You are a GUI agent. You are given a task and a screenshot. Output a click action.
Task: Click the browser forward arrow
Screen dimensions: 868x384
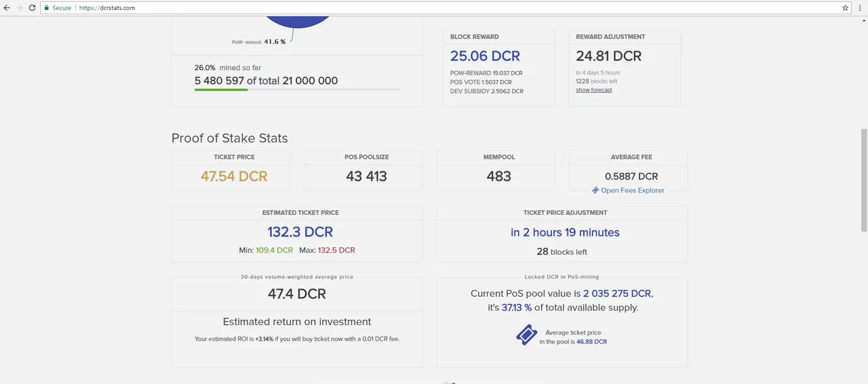(x=19, y=7)
